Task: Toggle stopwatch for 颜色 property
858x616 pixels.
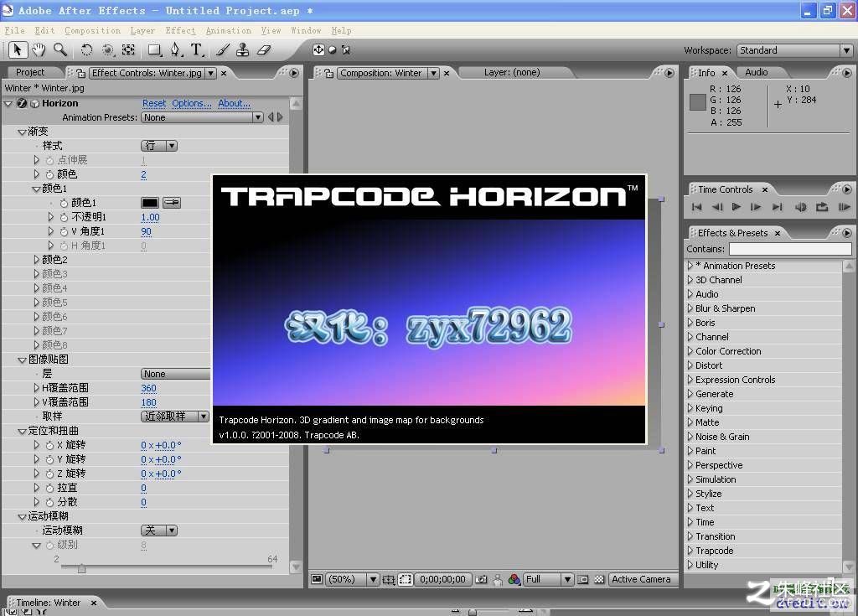Action: [x=49, y=174]
